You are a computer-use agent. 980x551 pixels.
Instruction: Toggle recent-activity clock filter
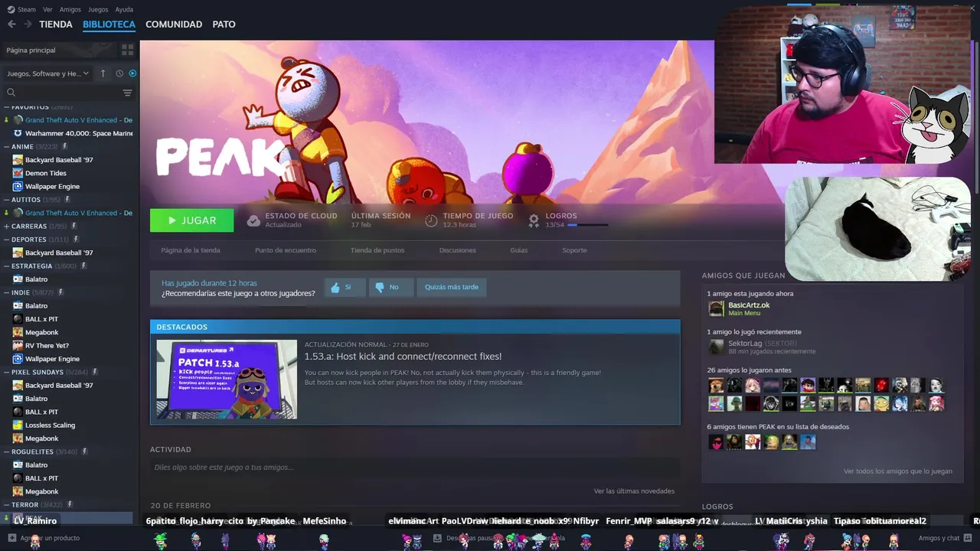119,73
